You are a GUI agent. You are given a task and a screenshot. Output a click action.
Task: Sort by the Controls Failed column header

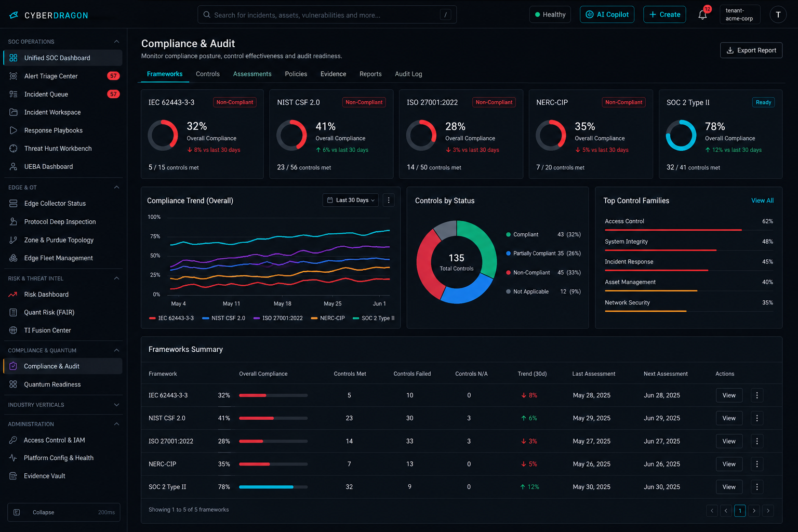(412, 374)
